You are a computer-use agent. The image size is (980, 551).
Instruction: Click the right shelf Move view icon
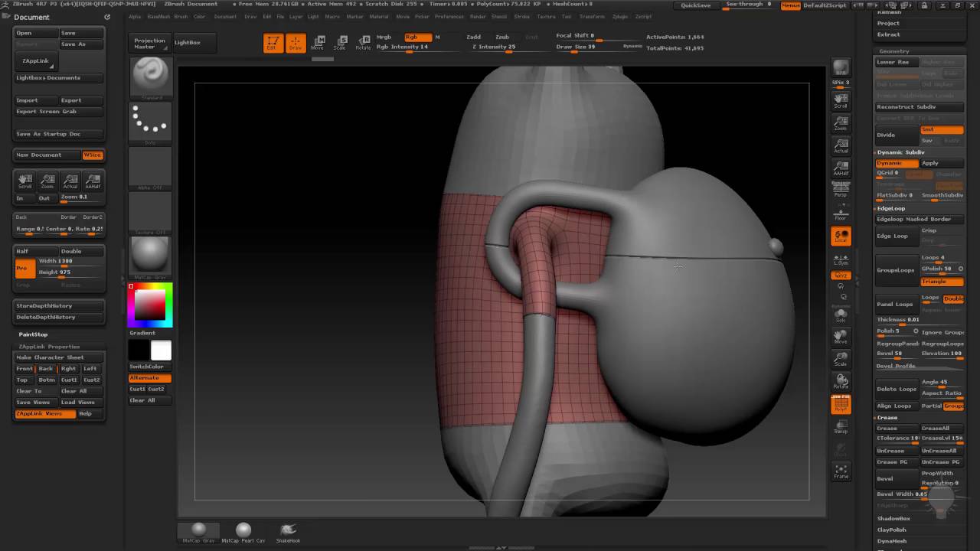(x=841, y=337)
